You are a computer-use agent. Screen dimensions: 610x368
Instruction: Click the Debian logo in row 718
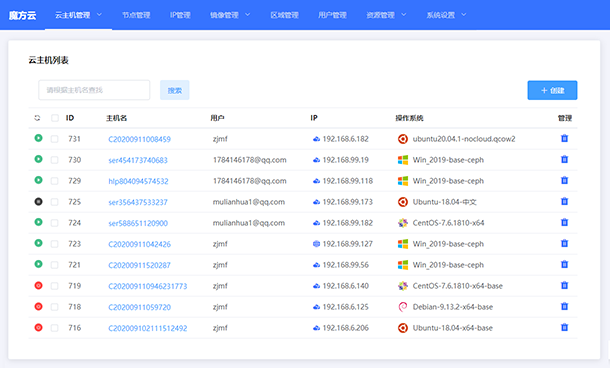[403, 307]
